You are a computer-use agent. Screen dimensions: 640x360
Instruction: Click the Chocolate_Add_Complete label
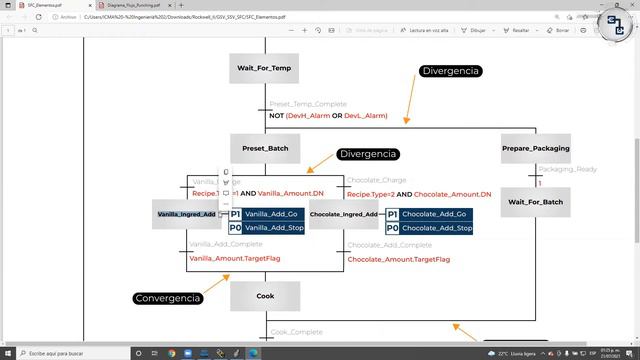389,245
